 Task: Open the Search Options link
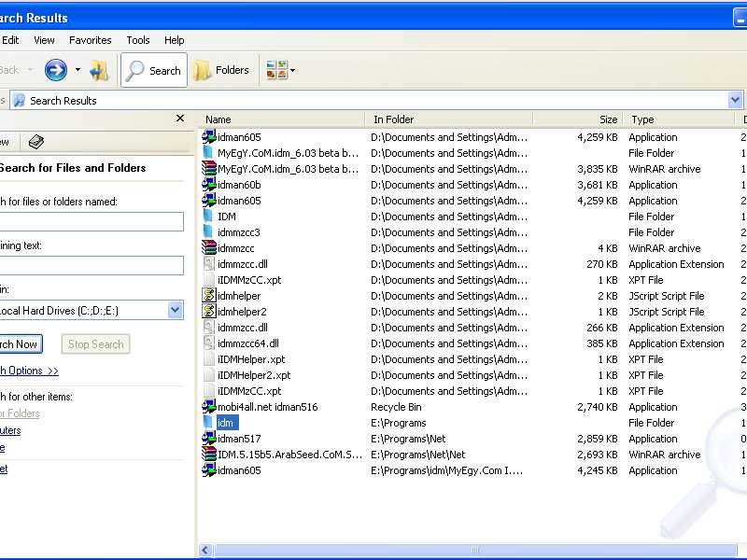click(x=29, y=371)
